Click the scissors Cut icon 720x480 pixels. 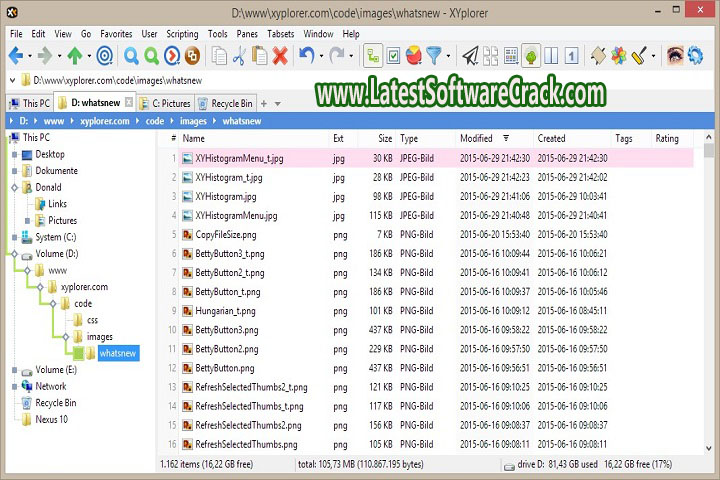click(x=238, y=56)
